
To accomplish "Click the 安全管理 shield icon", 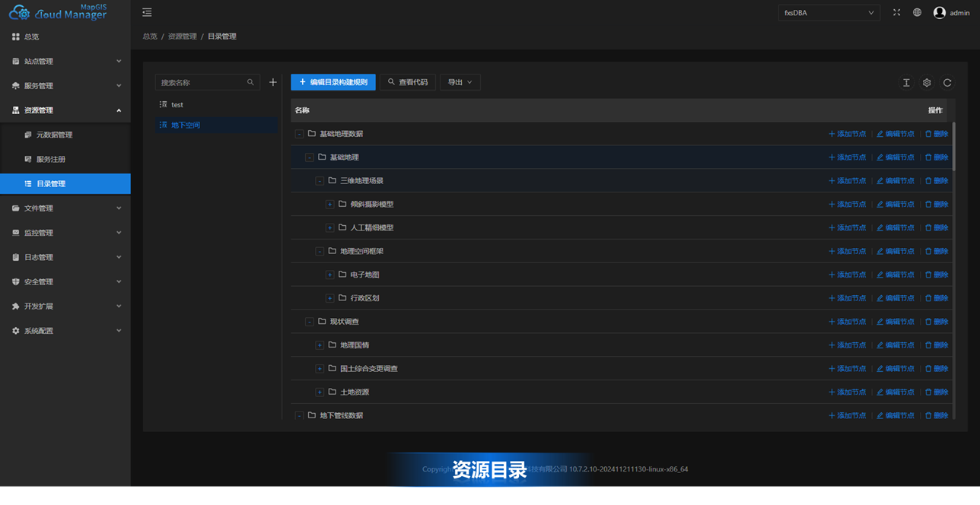I will click(15, 281).
